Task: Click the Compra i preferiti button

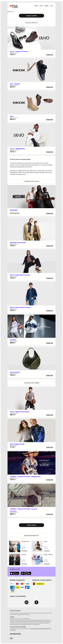Action: click(31, 16)
